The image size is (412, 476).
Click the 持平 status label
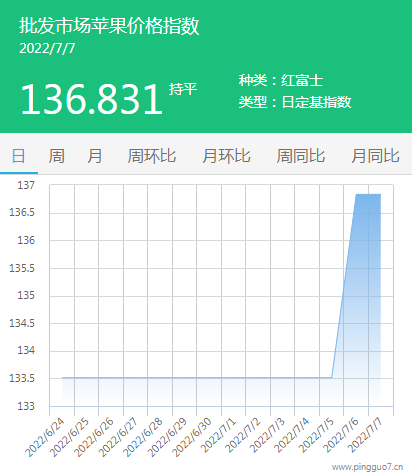(183, 89)
